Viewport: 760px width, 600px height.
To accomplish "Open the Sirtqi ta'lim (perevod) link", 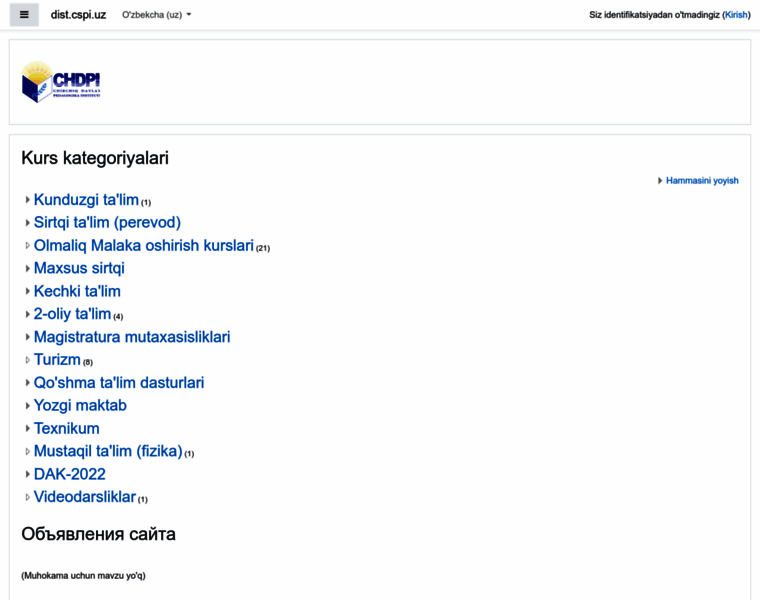I will point(107,222).
